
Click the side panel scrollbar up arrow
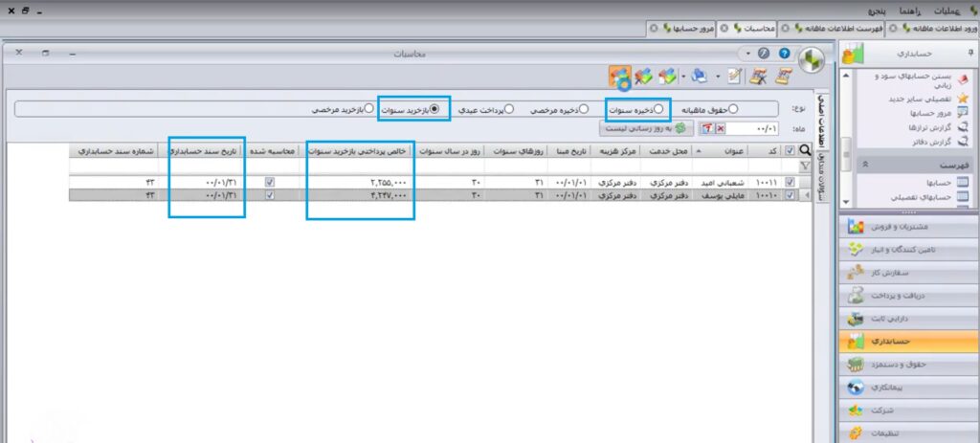point(846,75)
